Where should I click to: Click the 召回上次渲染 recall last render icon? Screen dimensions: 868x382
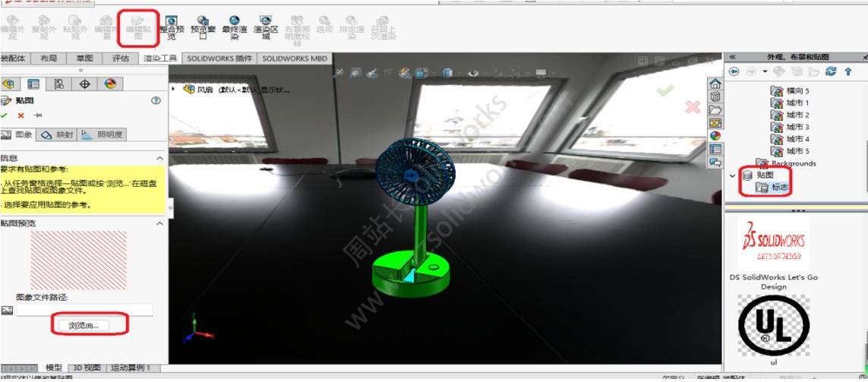click(383, 27)
